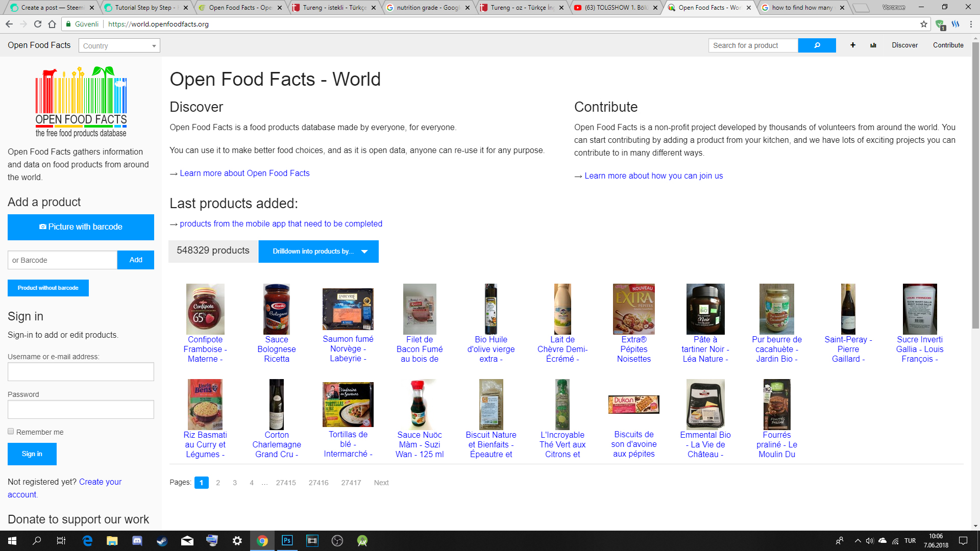Viewport: 980px width, 551px height.
Task: Click the Sign in button
Action: coord(32,454)
